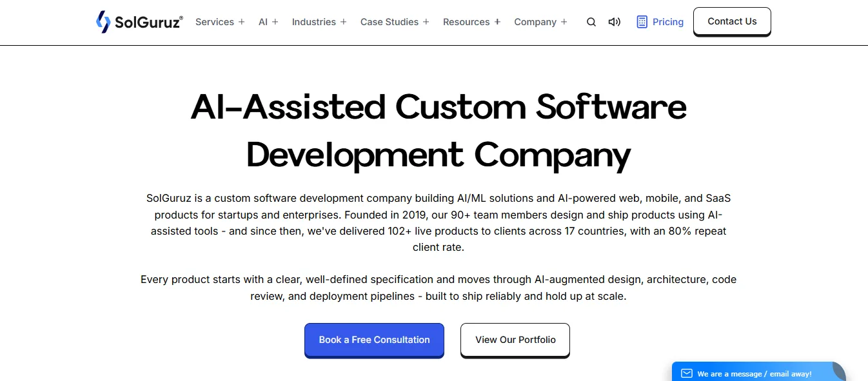The image size is (868, 381).
Task: Expand the Services menu
Action: pyautogui.click(x=220, y=22)
